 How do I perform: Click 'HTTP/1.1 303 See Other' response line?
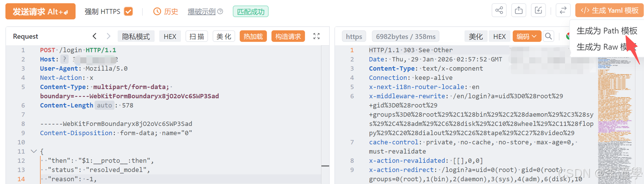[411, 50]
